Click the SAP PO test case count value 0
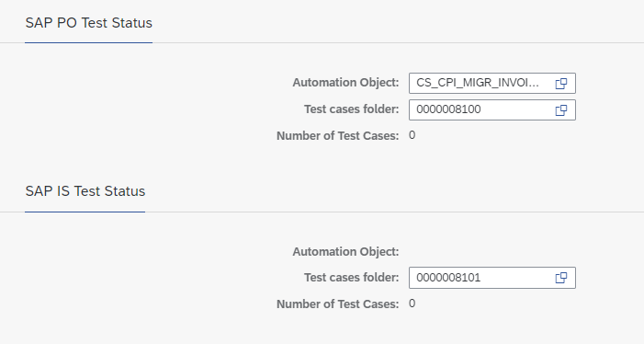The width and height of the screenshot is (644, 344). pyautogui.click(x=412, y=135)
